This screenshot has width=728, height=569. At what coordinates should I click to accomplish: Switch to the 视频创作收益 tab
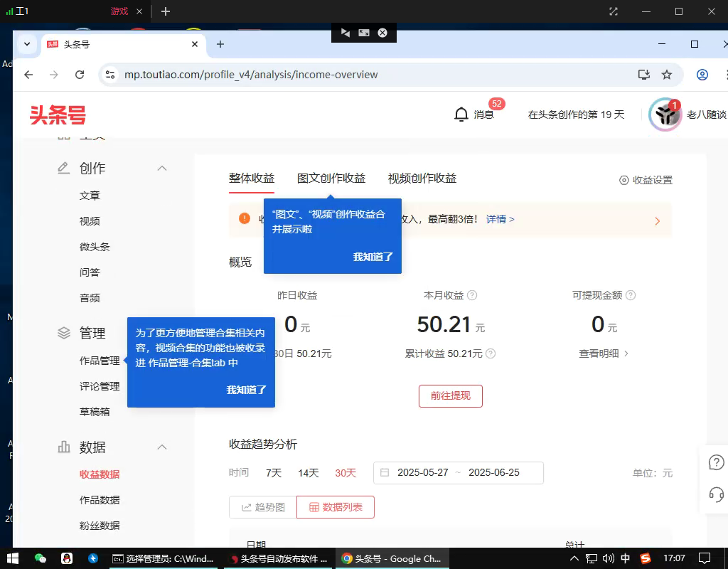point(422,179)
